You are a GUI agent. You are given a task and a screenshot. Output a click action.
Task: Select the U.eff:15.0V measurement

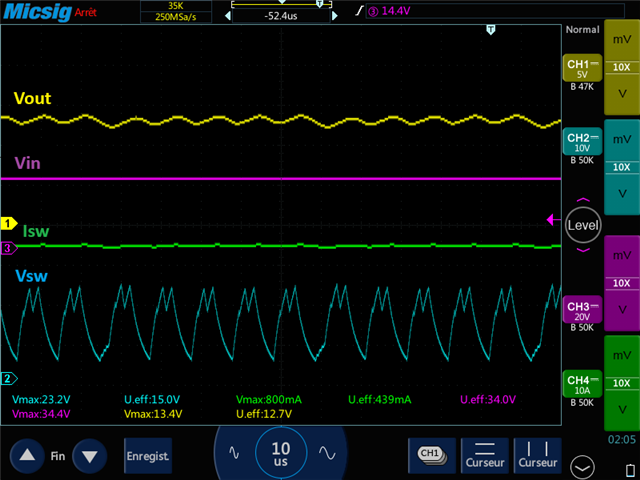click(x=152, y=400)
